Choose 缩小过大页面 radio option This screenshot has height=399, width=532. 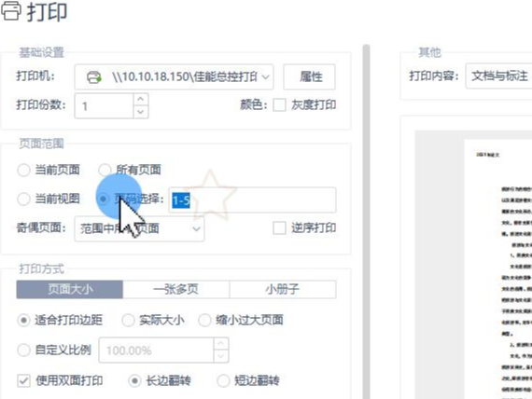205,320
